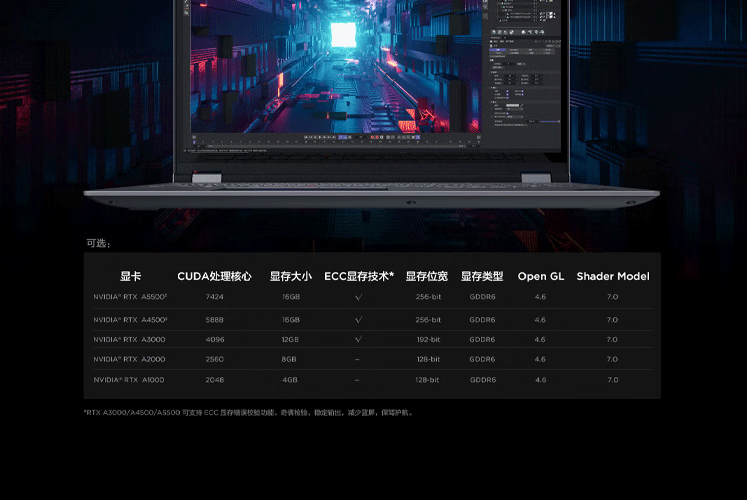Click the 2560 CUDA cores value
Screen dimensions: 747x500
pos(214,359)
